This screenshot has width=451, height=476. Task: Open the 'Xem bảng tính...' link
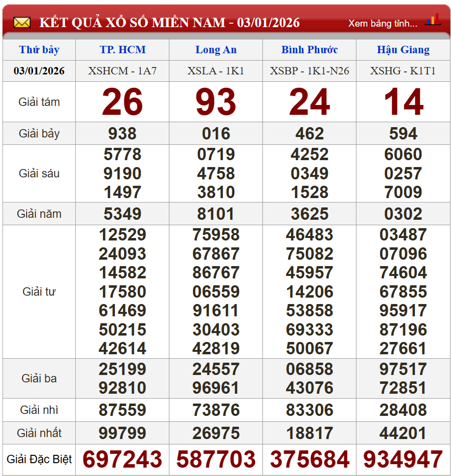tap(383, 23)
